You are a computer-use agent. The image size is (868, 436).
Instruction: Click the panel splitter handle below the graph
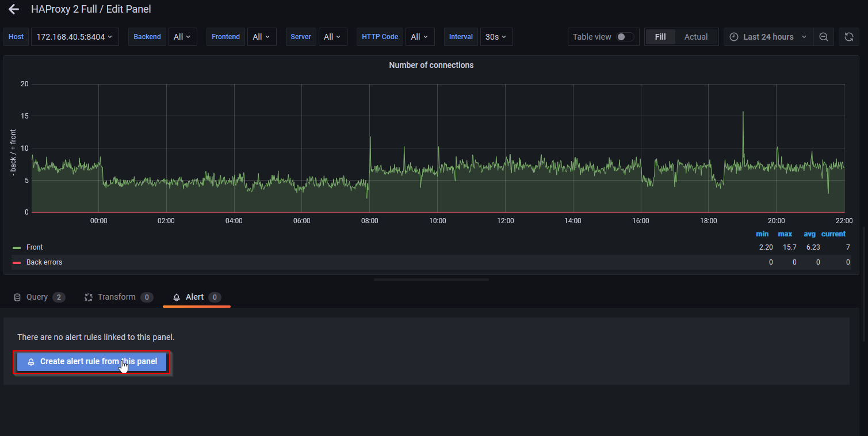431,280
